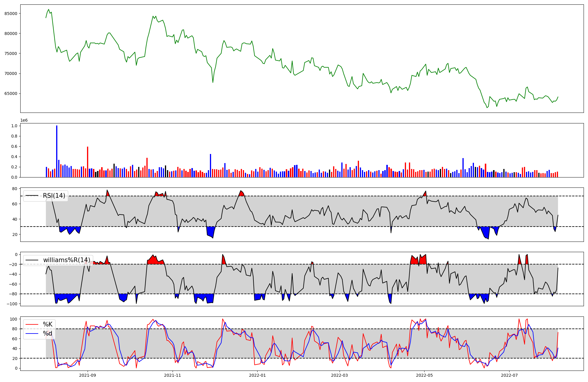This screenshot has width=588, height=382.
Task: Click the tallest blue volume bar
Action: coord(57,151)
